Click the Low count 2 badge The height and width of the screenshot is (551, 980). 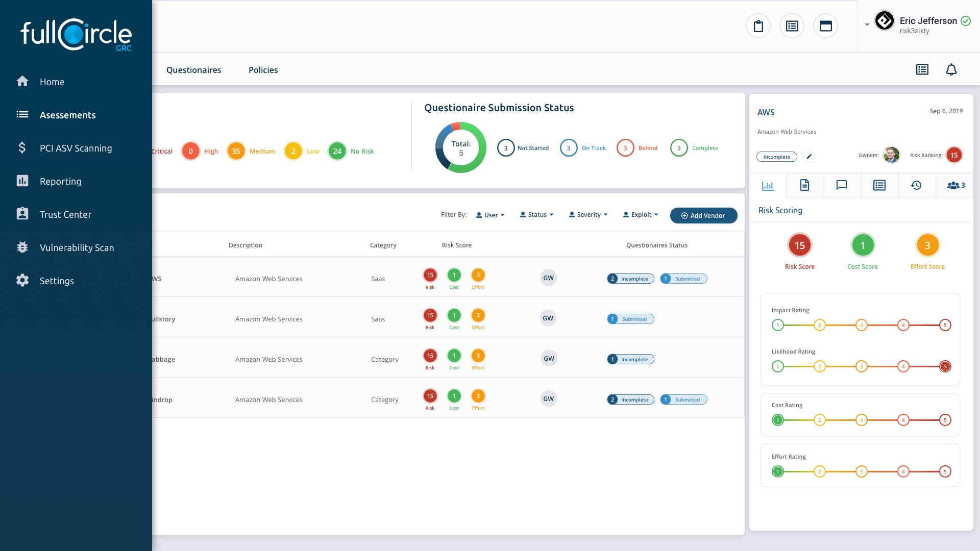tap(293, 151)
